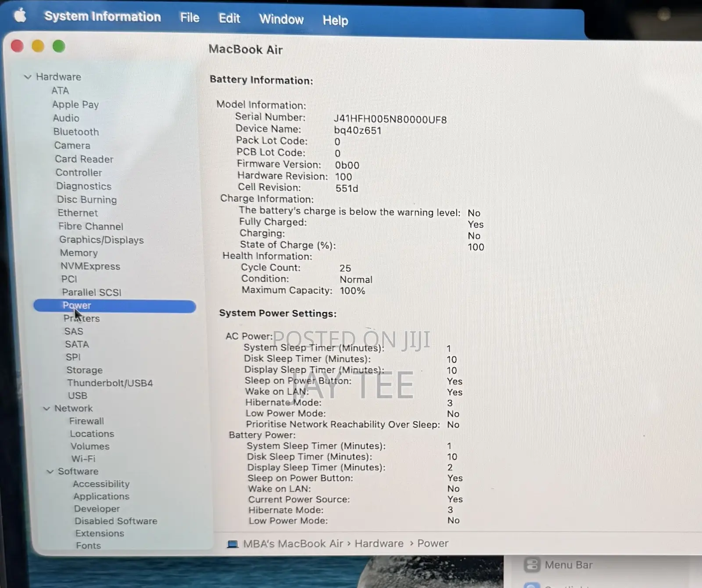Screen dimensions: 702x588
Task: Click the Battery Information heading
Action: (261, 80)
